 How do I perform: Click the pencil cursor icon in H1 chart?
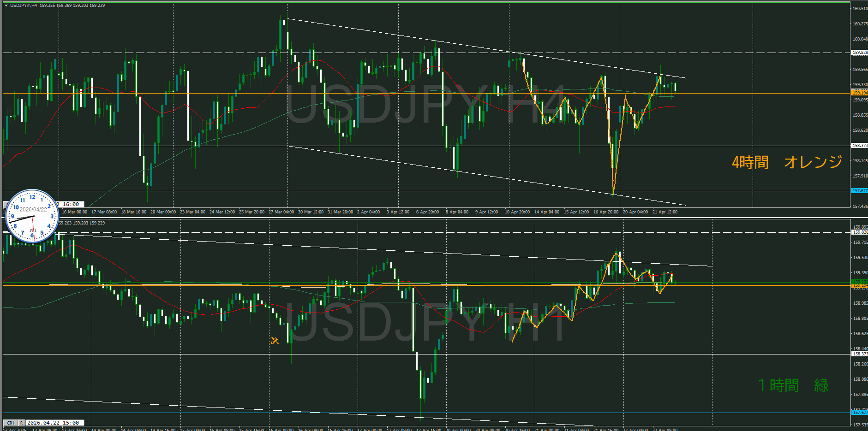click(x=275, y=341)
